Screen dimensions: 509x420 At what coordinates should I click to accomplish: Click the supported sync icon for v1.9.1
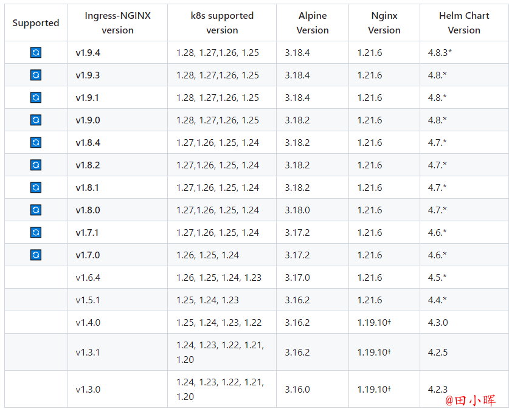point(36,97)
